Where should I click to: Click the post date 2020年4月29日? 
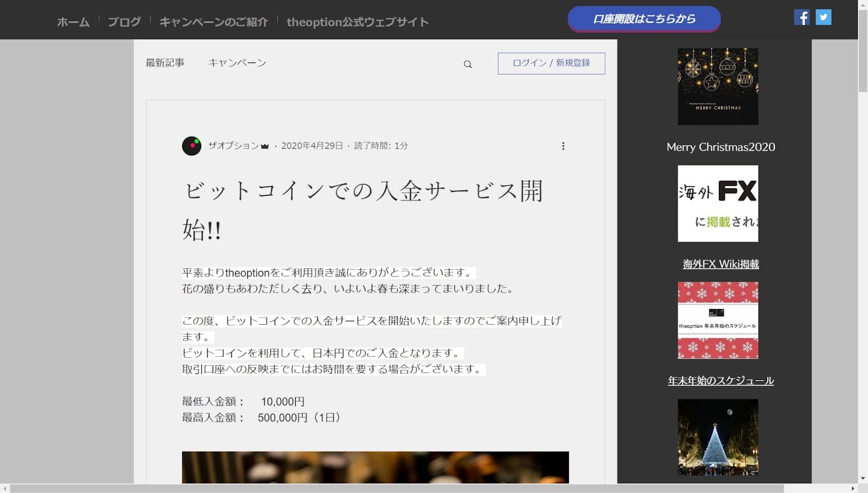click(312, 146)
